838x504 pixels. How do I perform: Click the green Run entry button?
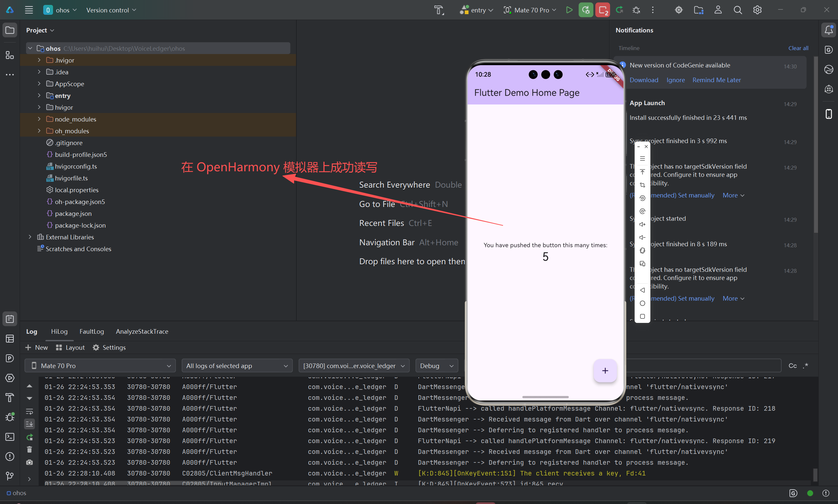point(569,10)
